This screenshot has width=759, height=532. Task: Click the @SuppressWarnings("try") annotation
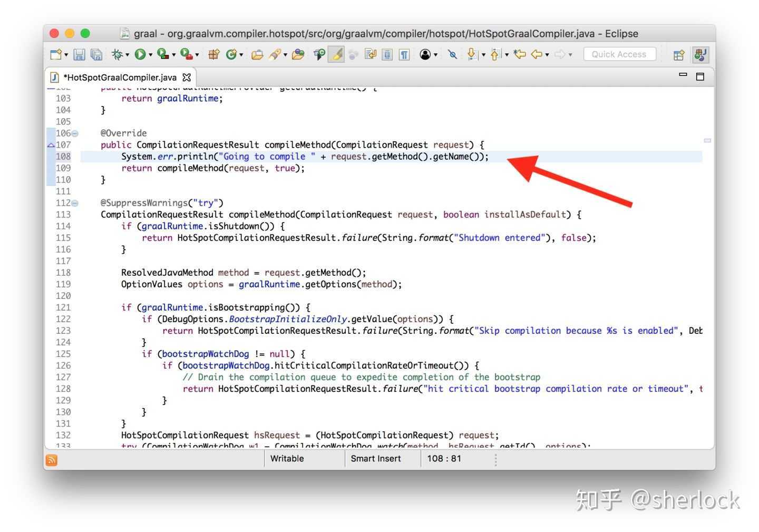(x=162, y=203)
